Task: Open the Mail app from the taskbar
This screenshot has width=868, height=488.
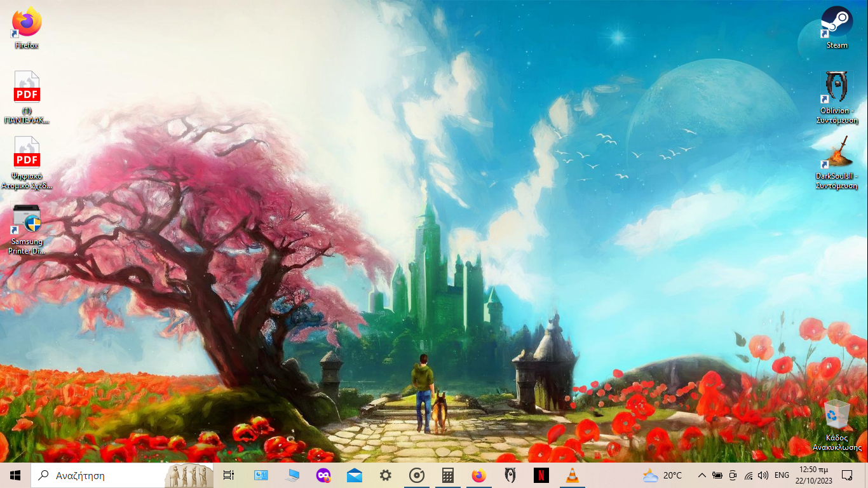Action: pyautogui.click(x=355, y=475)
